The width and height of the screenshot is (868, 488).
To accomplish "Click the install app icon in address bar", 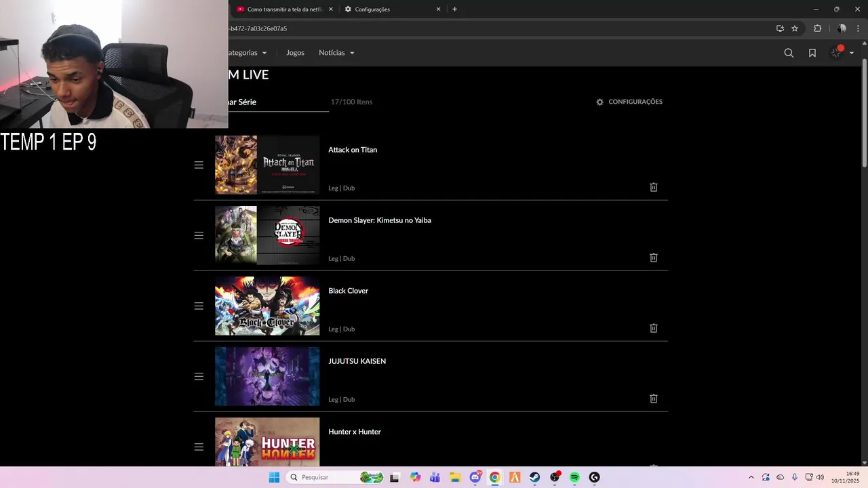I will pos(780,28).
